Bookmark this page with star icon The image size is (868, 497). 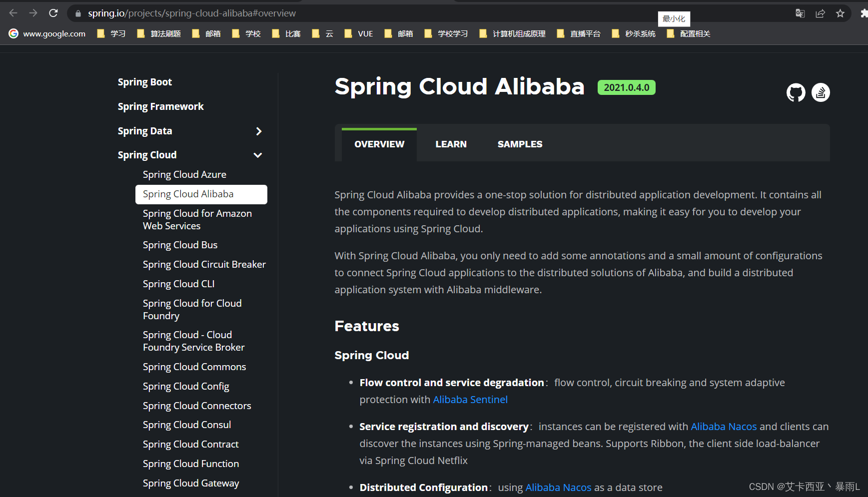coord(840,13)
